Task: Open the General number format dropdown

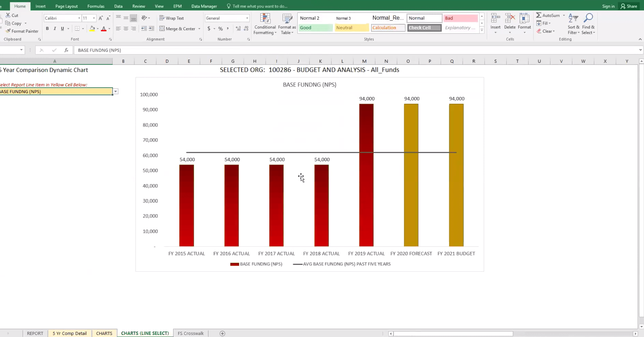Action: pyautogui.click(x=247, y=18)
